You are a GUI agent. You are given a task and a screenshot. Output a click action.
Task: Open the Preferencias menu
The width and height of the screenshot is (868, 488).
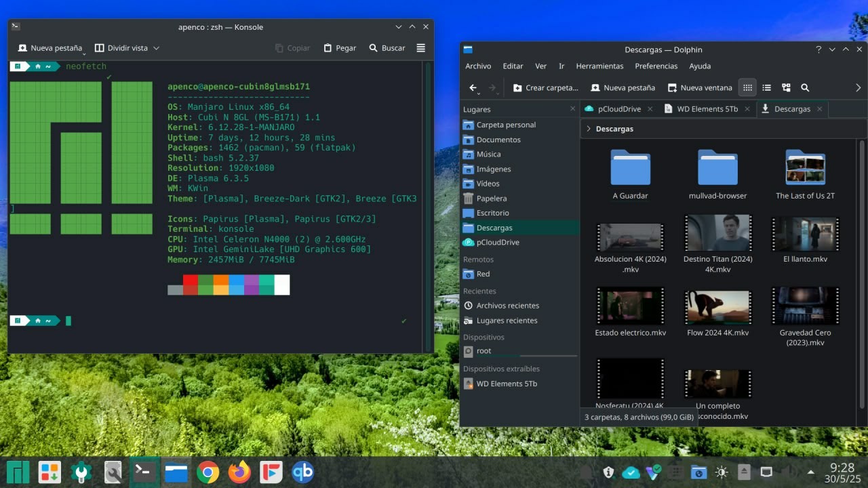(x=656, y=66)
